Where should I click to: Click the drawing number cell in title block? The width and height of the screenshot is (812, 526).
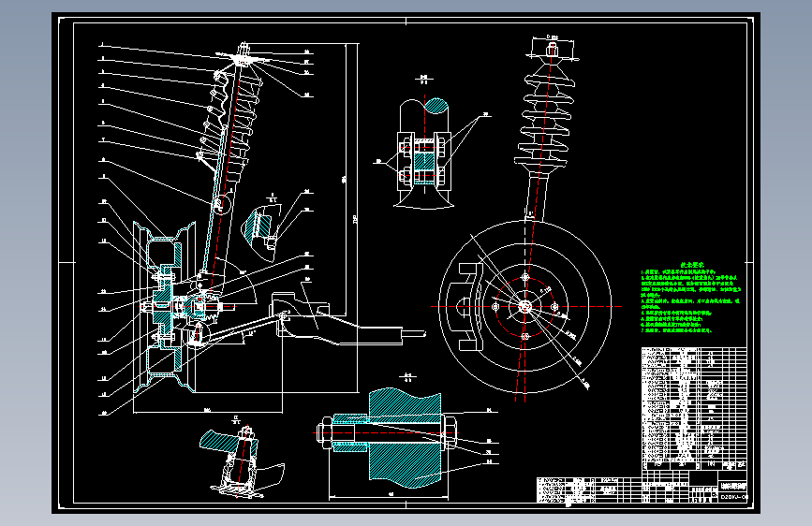[734, 497]
